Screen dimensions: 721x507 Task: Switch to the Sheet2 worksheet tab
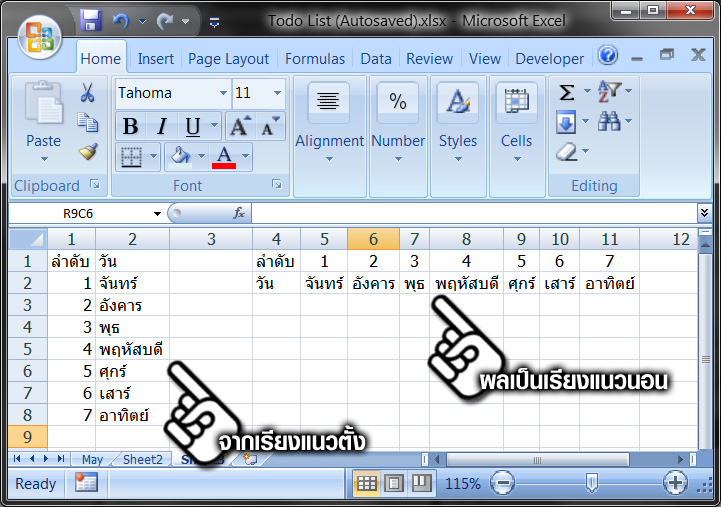(x=142, y=459)
